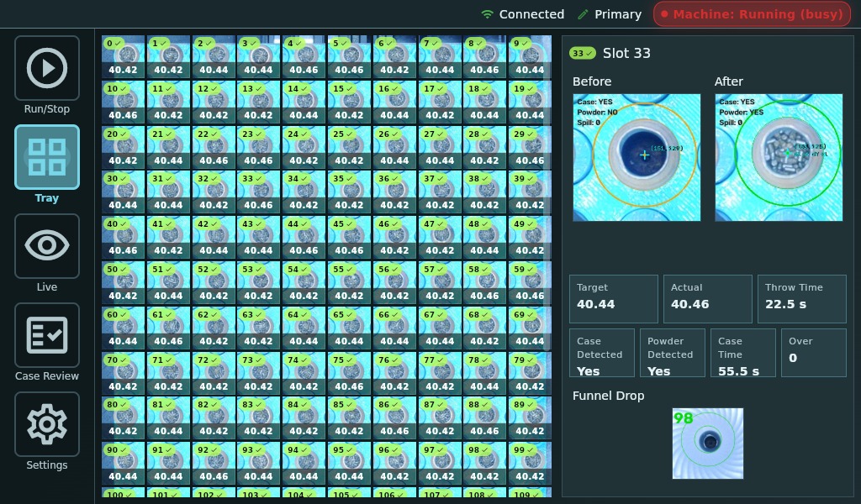
Task: Select tray slot 46
Action: [394, 238]
